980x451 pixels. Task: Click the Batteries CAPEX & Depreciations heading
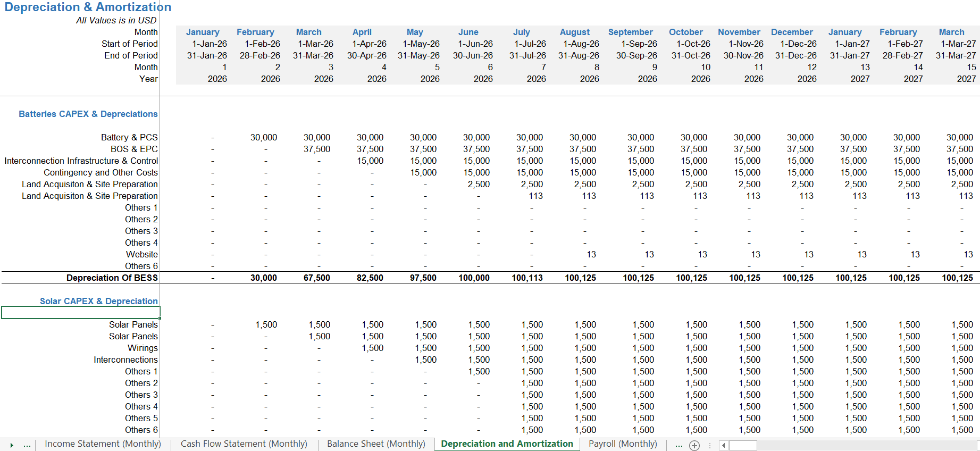click(x=88, y=114)
